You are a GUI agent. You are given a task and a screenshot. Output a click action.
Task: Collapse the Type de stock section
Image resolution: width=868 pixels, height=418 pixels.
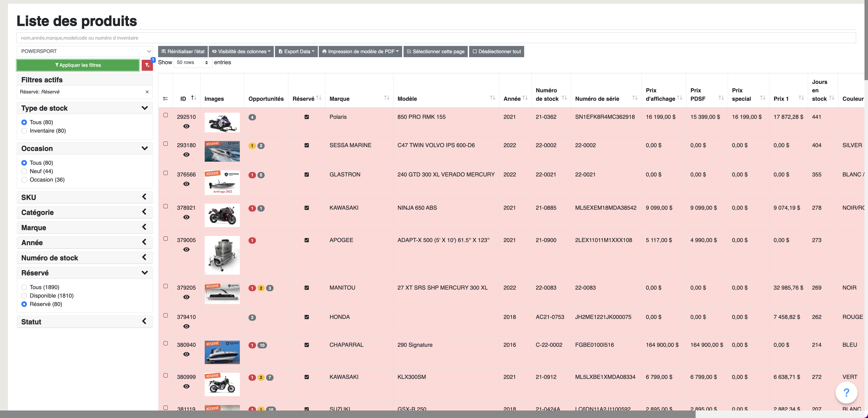click(x=145, y=108)
